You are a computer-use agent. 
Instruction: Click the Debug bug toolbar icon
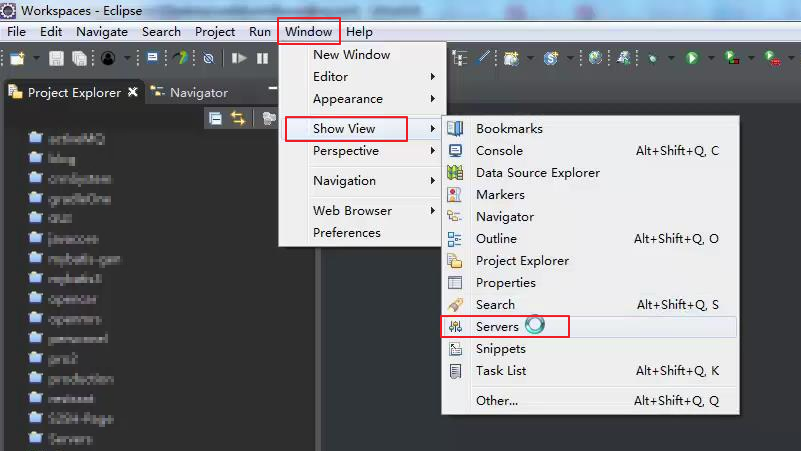click(x=652, y=58)
